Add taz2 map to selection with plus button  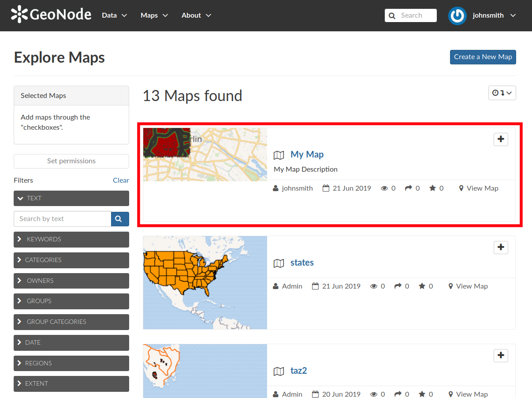501,356
